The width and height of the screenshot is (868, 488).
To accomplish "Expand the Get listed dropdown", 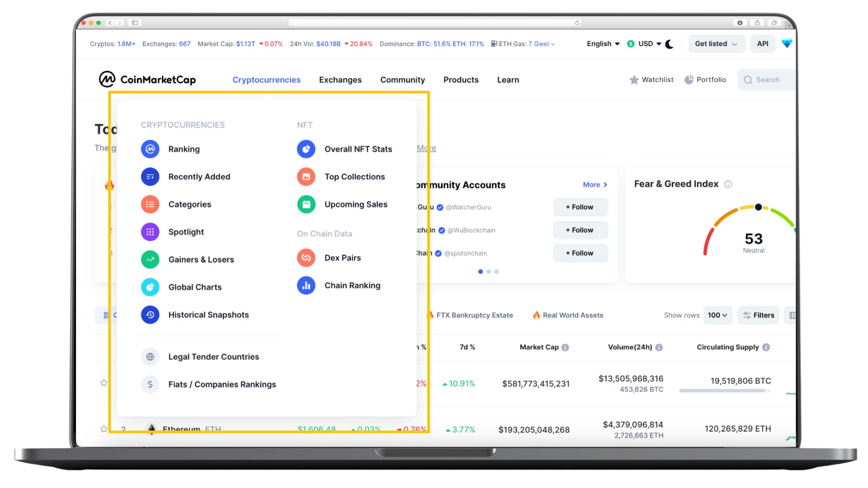I will click(716, 44).
